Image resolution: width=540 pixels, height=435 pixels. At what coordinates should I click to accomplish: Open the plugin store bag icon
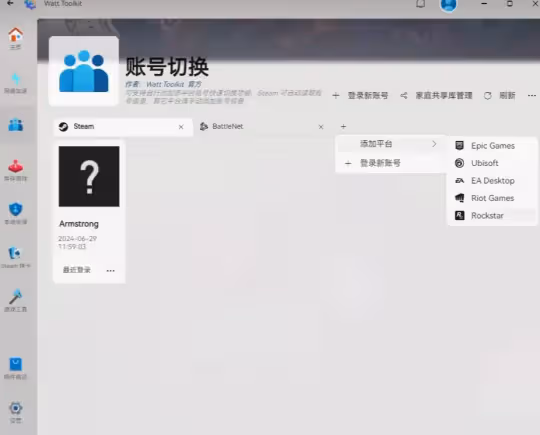coord(15,368)
